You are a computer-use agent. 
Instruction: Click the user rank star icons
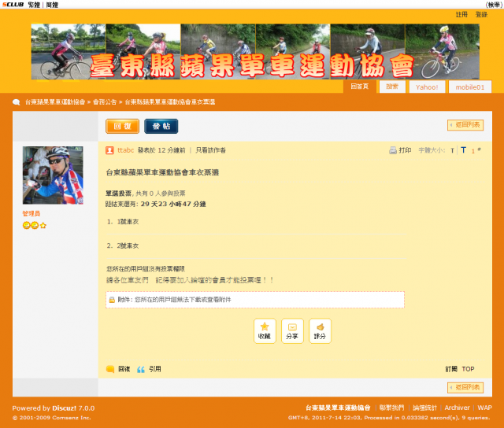click(35, 225)
